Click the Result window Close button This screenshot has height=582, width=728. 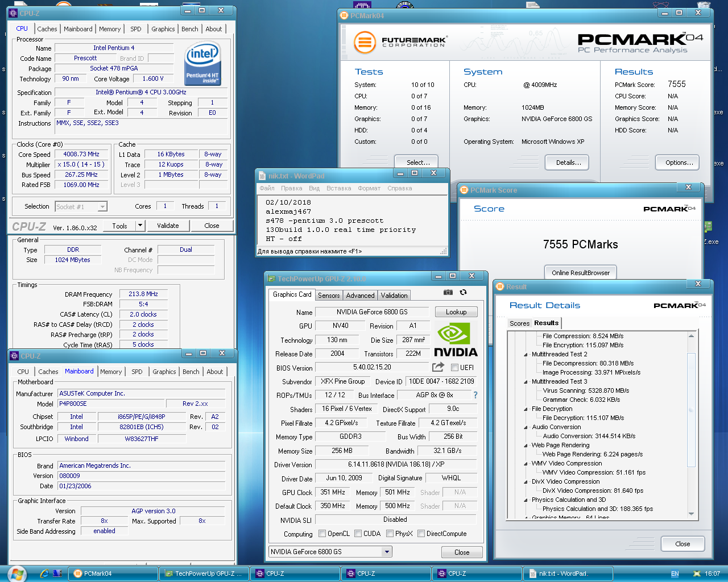click(682, 544)
